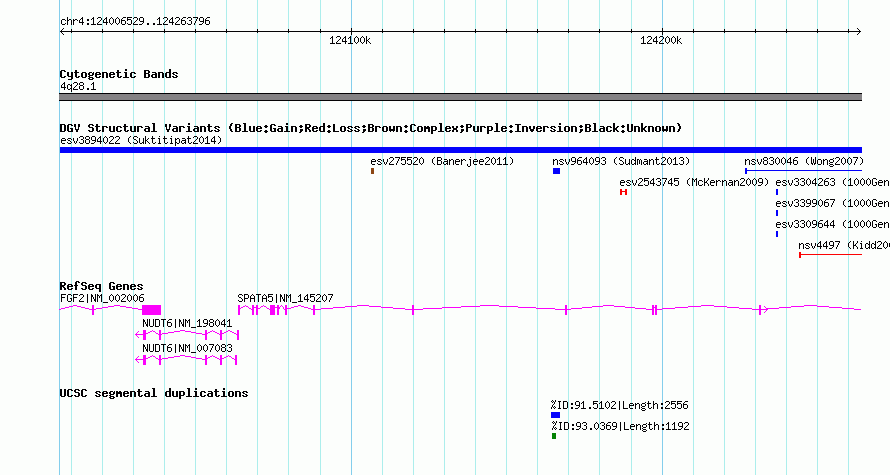Click the gray 4q28.1 cytogenetic band bar
890x475 pixels.
[x=460, y=97]
